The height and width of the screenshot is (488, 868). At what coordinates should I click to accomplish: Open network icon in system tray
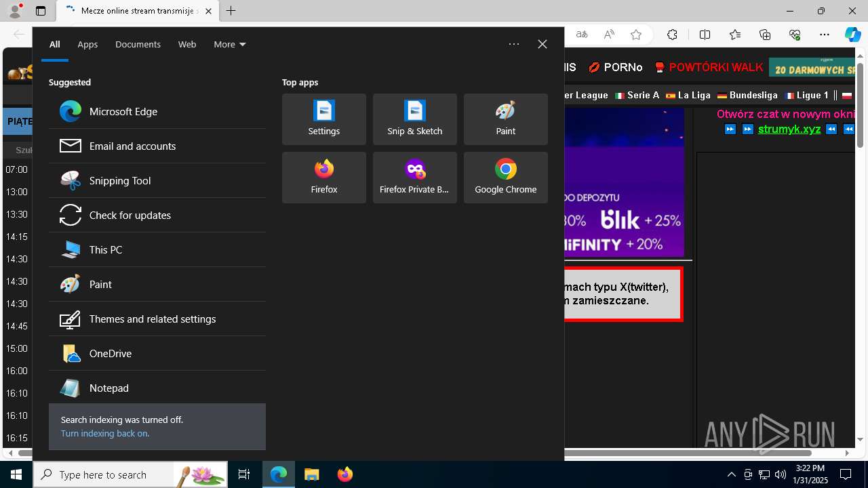[x=764, y=474]
